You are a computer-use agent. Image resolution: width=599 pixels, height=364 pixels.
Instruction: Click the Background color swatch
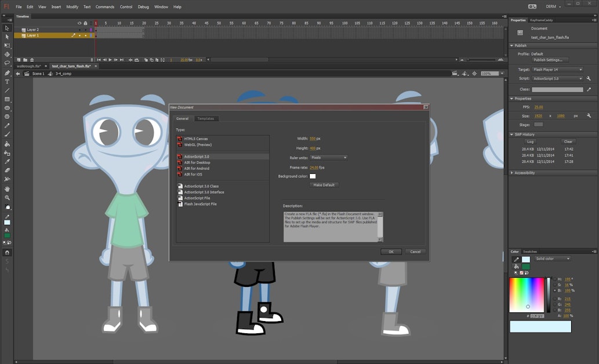pos(313,176)
